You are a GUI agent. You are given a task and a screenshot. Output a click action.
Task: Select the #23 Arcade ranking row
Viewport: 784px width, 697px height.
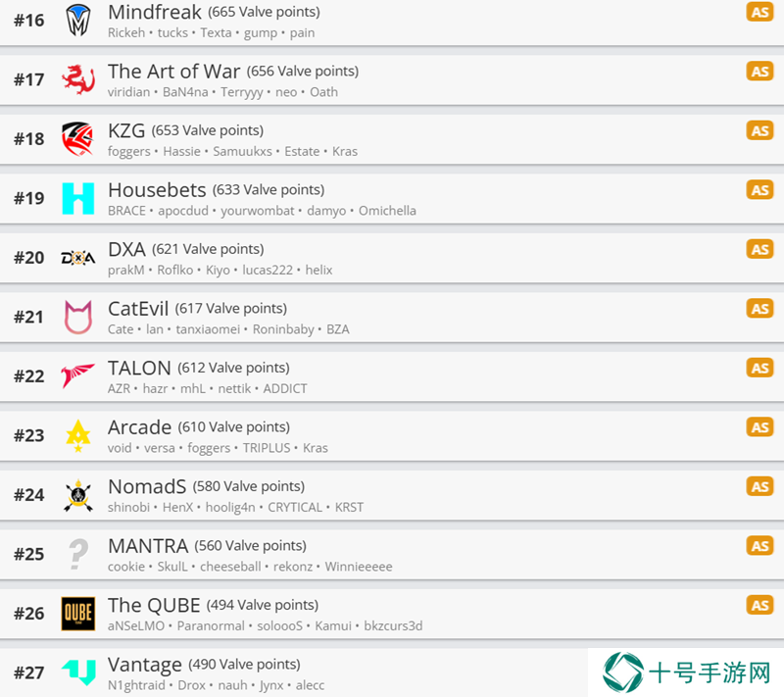point(392,435)
